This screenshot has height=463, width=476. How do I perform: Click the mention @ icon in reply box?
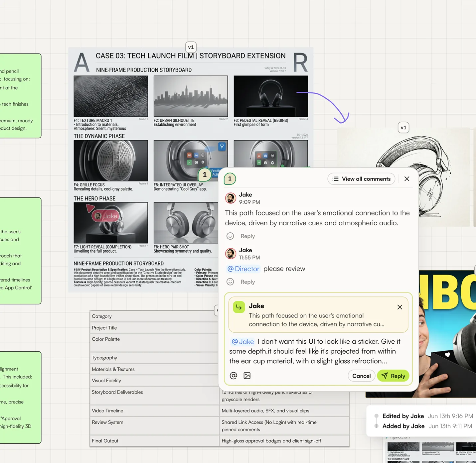[x=234, y=376]
